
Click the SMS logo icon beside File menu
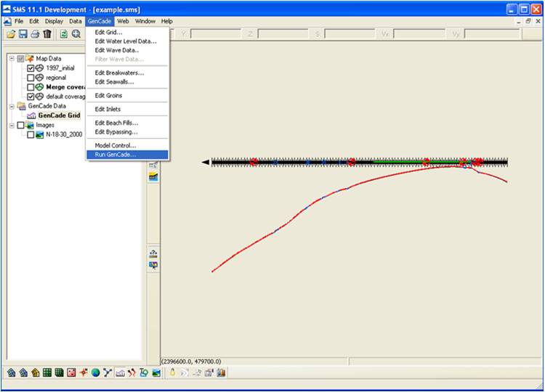pos(7,21)
